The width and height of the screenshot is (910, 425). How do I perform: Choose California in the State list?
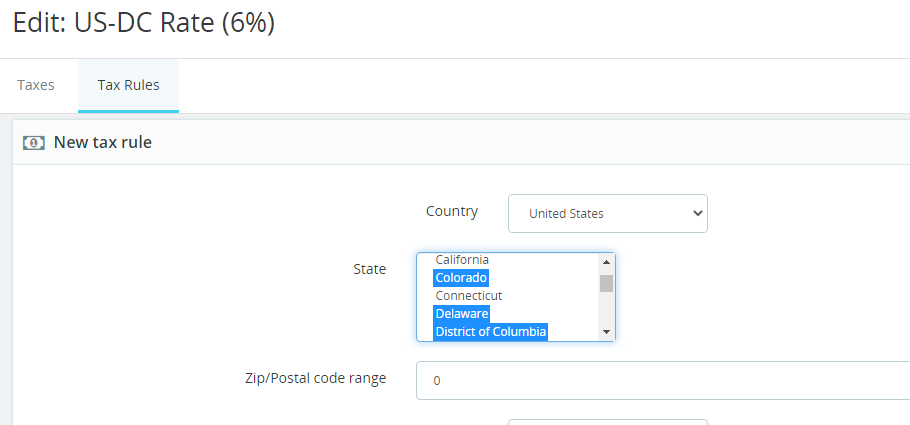(x=462, y=260)
